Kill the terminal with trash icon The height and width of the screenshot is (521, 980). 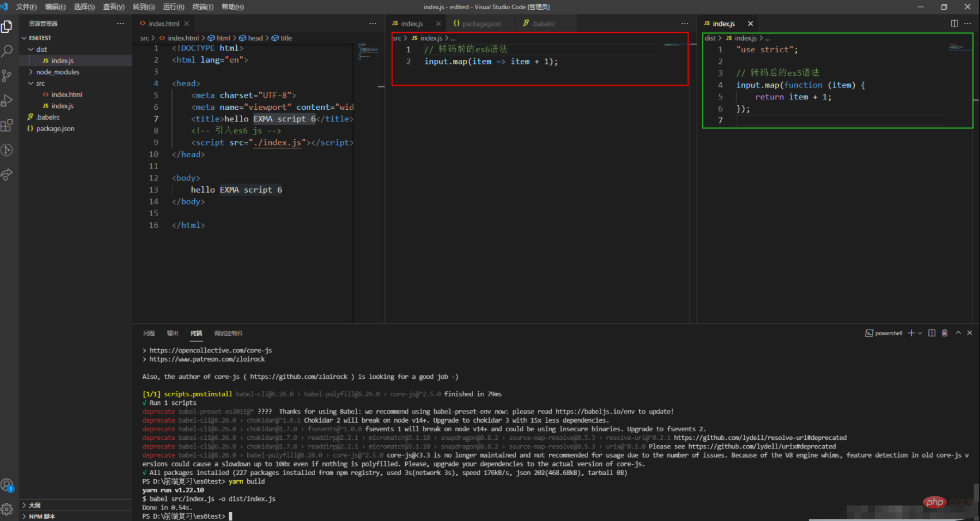pos(944,333)
